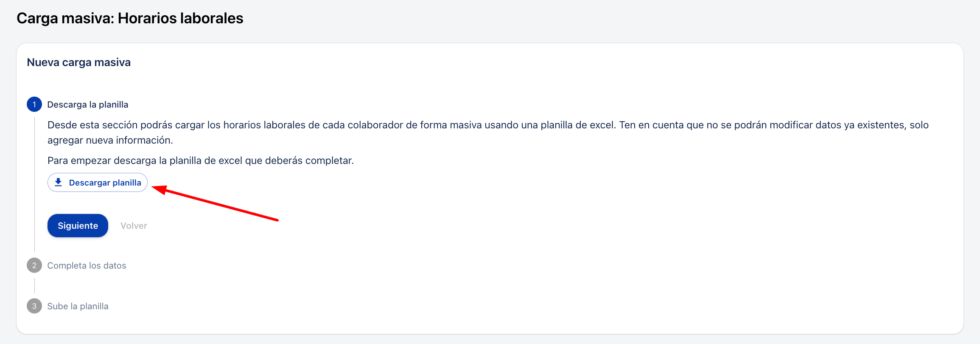Click the "Carga masiva: Horarios laborales" page title
Image resolution: width=980 pixels, height=344 pixels.
[x=130, y=18]
